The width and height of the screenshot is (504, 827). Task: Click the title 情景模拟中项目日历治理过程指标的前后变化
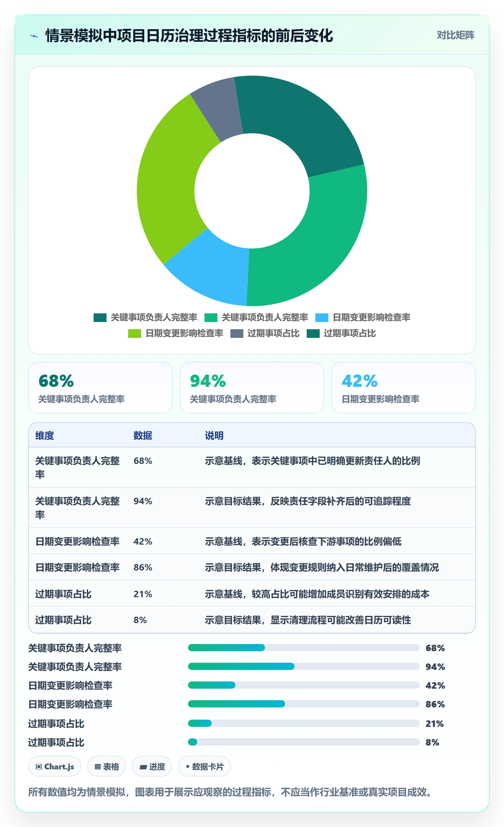(189, 36)
